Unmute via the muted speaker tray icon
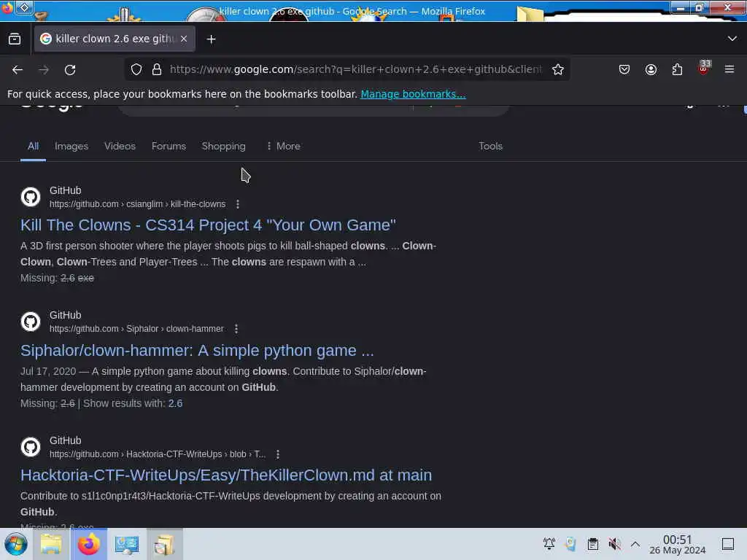The width and height of the screenshot is (747, 560). (614, 544)
